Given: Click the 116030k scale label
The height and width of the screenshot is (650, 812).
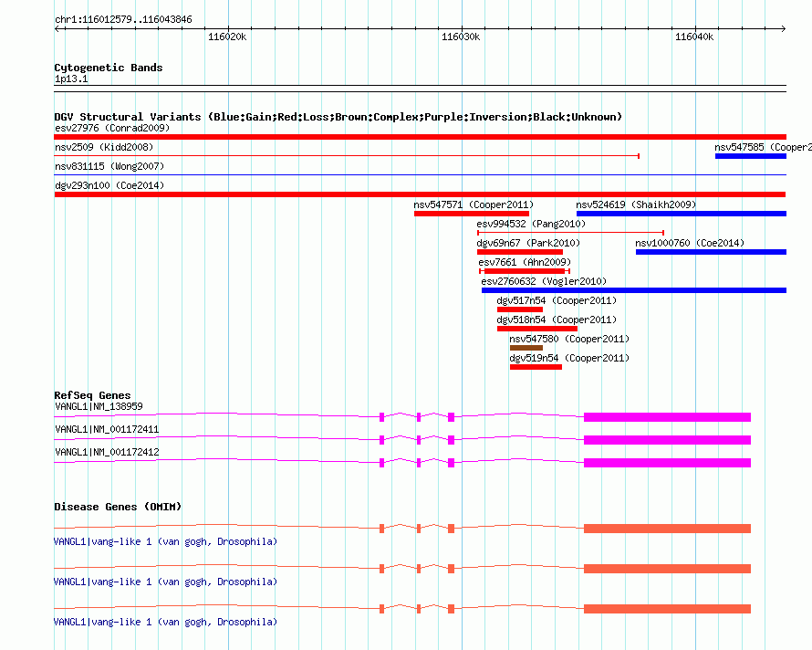Looking at the screenshot, I should [x=461, y=37].
